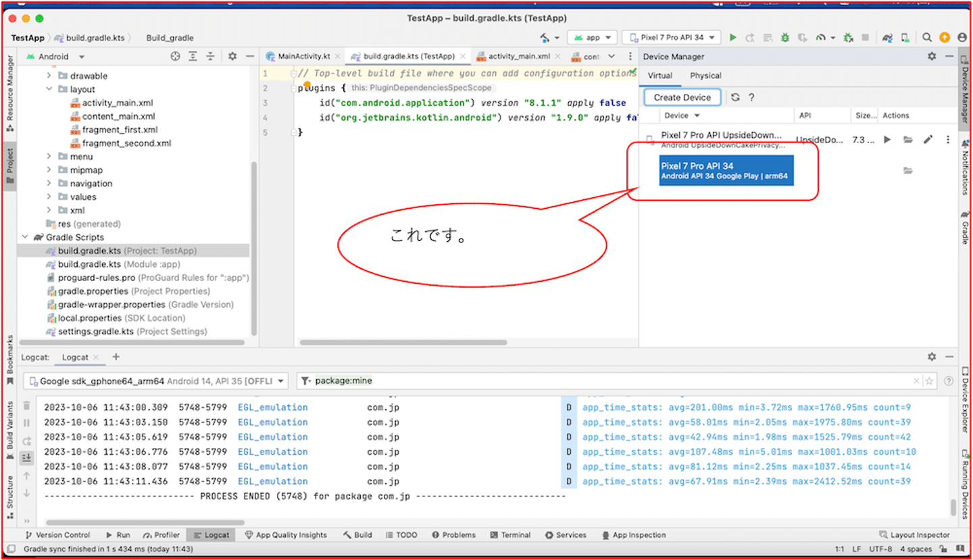Open the Logcat device selector dropdown

pyautogui.click(x=155, y=381)
